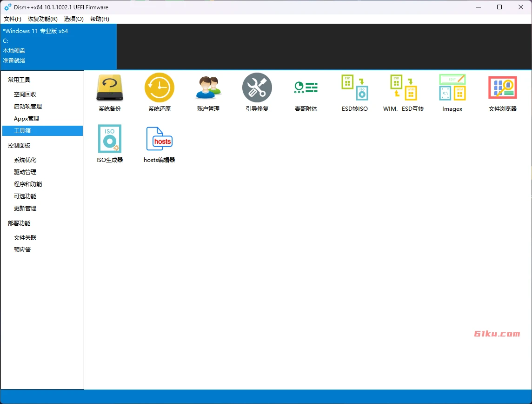Launch 系统还原 system restore
This screenshot has height=404, width=532.
click(160, 92)
